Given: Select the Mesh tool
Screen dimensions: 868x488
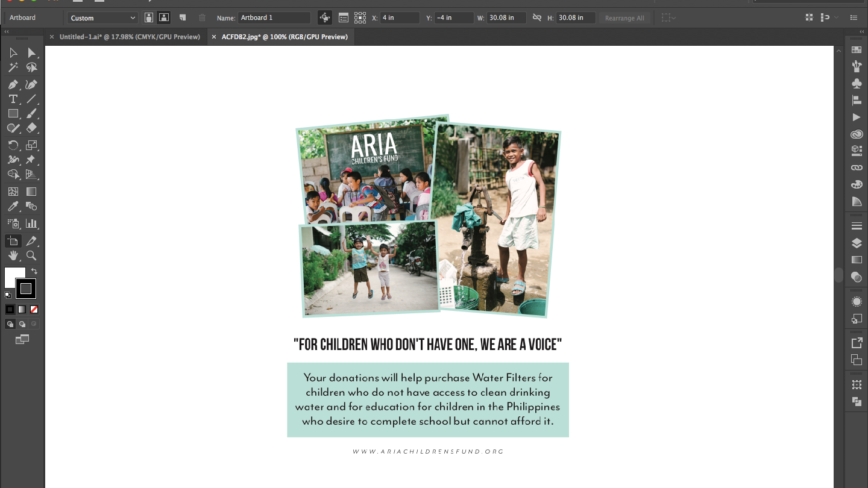Looking at the screenshot, I should pos(13,192).
